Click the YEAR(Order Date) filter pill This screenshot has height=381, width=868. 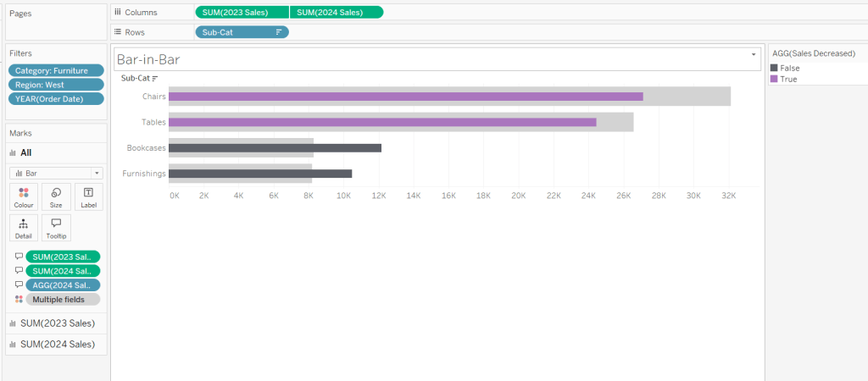pos(56,99)
